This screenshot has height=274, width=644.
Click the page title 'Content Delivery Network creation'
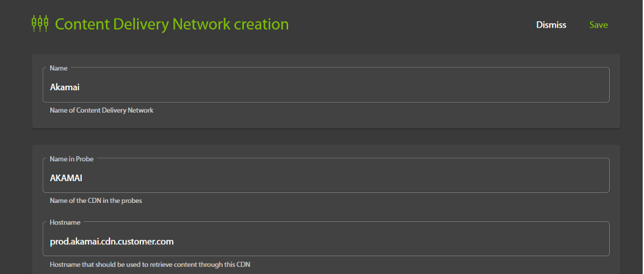pyautogui.click(x=171, y=24)
